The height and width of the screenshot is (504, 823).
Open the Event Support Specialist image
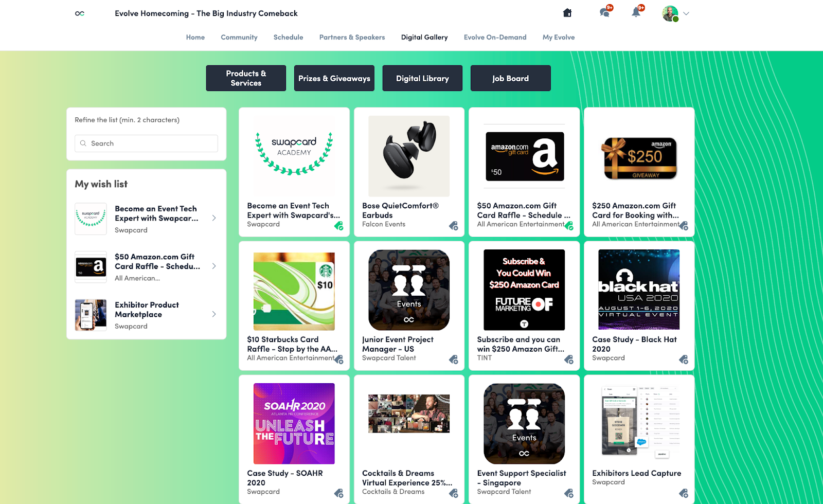[525, 424]
